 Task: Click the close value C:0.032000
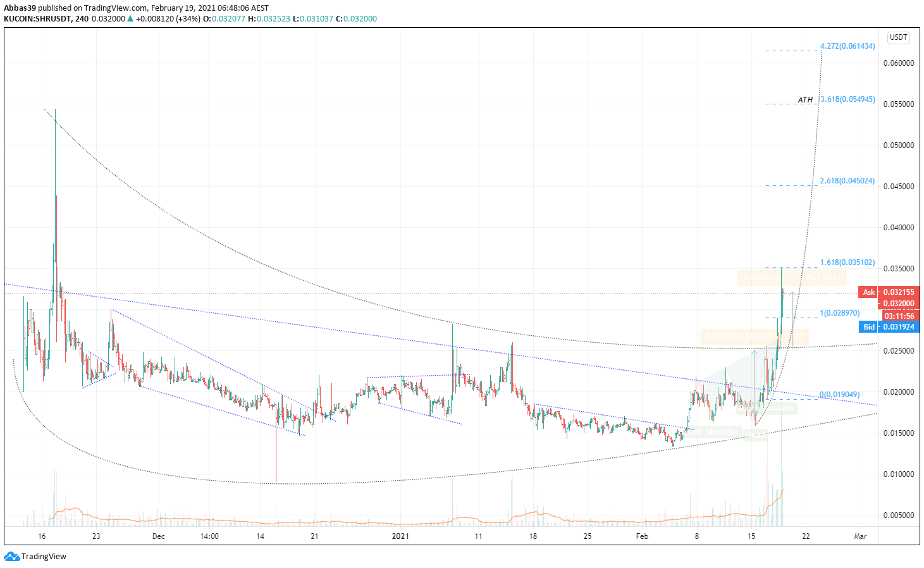pyautogui.click(x=356, y=19)
